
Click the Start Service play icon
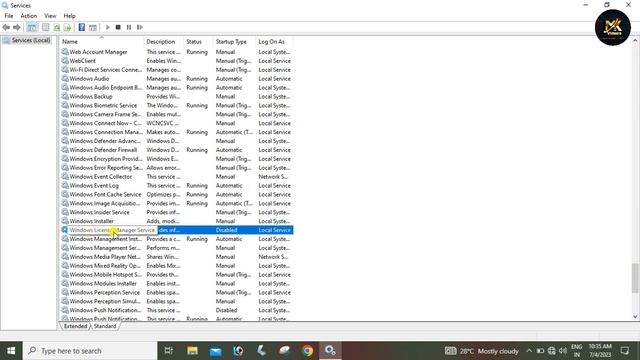[x=108, y=27]
